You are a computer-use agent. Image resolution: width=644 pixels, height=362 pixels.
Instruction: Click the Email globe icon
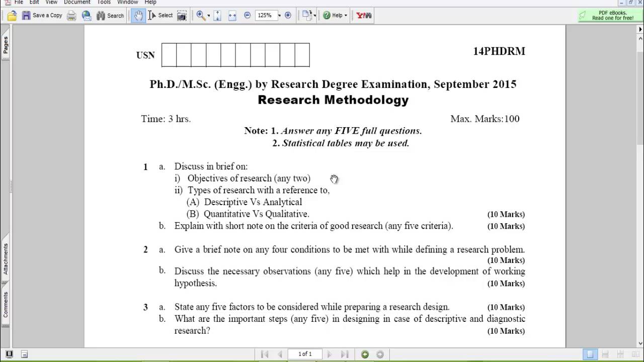[87, 16]
